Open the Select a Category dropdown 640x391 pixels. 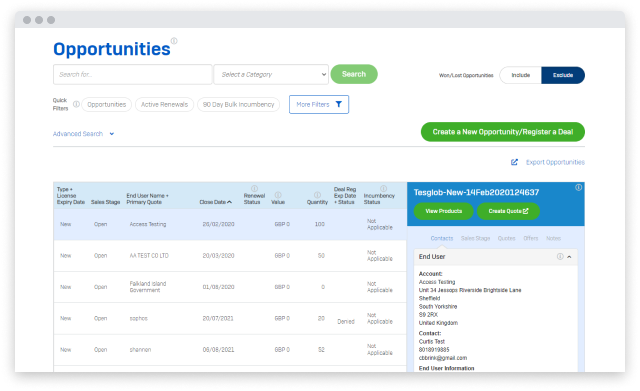click(271, 74)
